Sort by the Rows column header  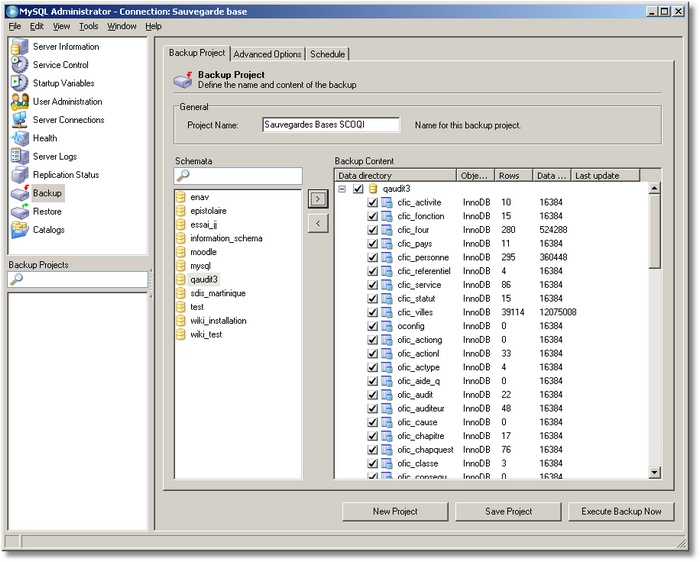513,176
